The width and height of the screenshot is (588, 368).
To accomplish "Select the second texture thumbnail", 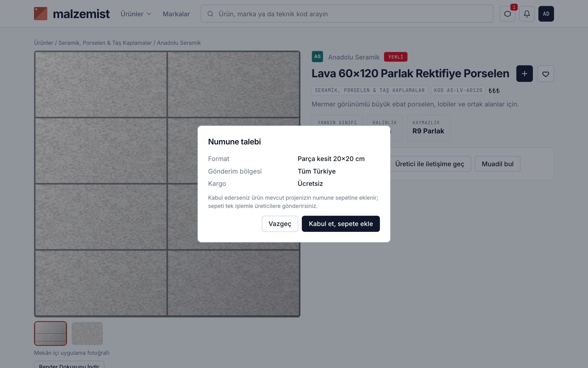I will pyautogui.click(x=87, y=333).
